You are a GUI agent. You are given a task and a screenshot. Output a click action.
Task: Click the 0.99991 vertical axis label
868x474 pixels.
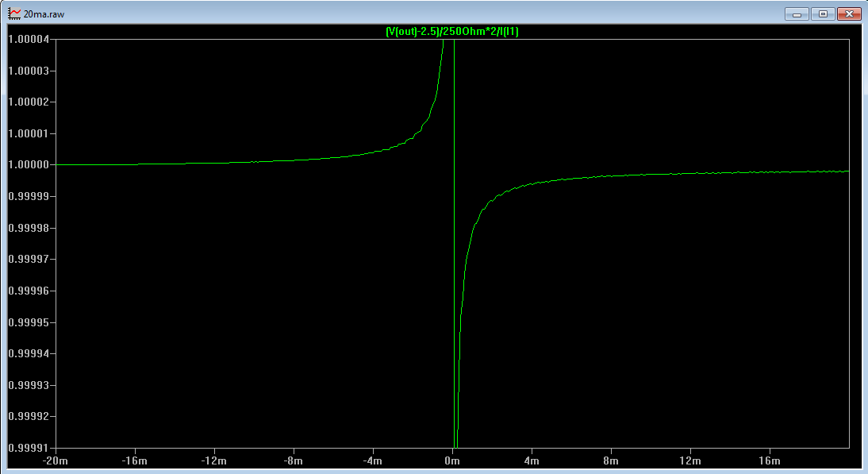click(x=29, y=448)
